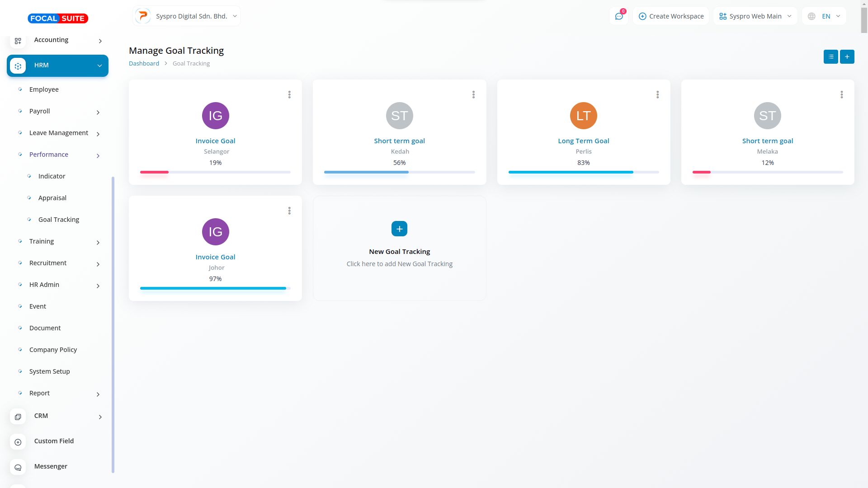868x488 pixels.
Task: Click Create Workspace button
Action: [671, 16]
